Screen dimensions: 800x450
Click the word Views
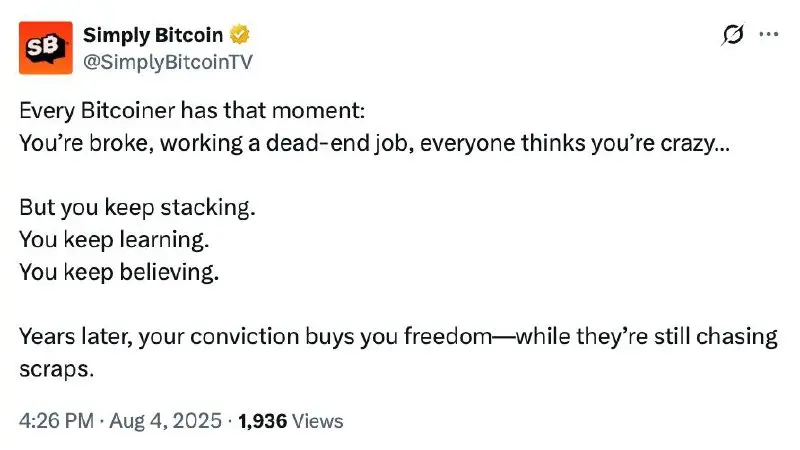point(318,421)
